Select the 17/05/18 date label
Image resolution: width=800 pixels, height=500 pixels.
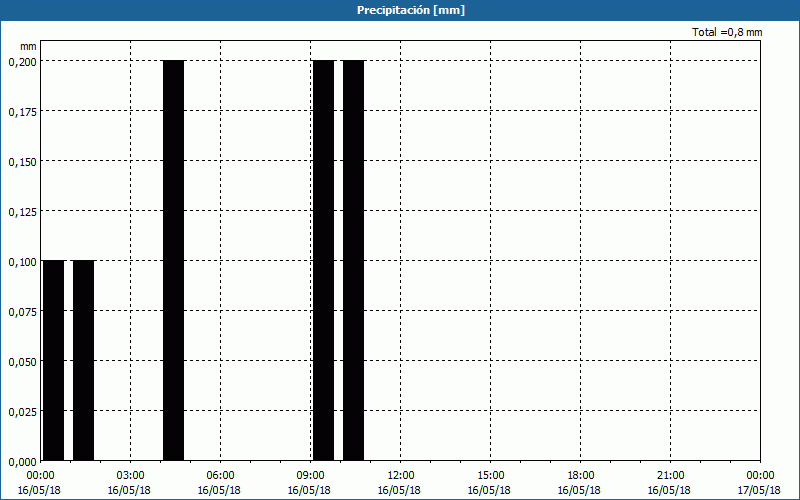759,490
